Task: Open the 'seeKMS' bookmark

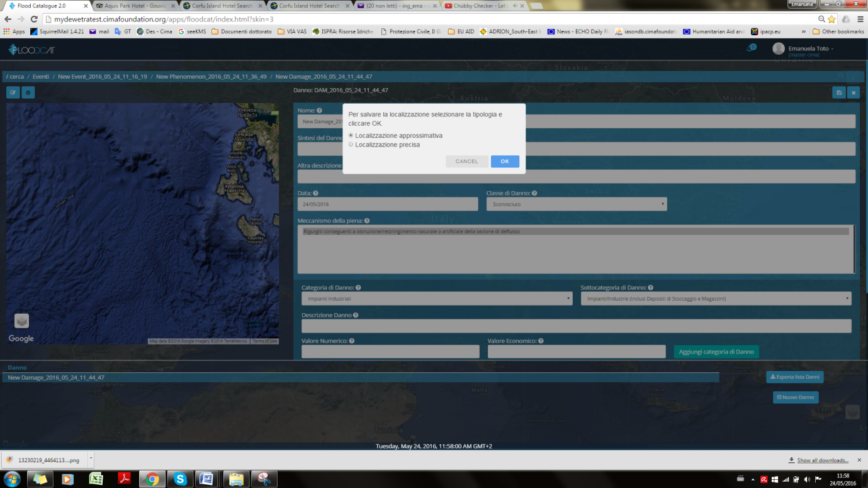Action: click(x=192, y=31)
